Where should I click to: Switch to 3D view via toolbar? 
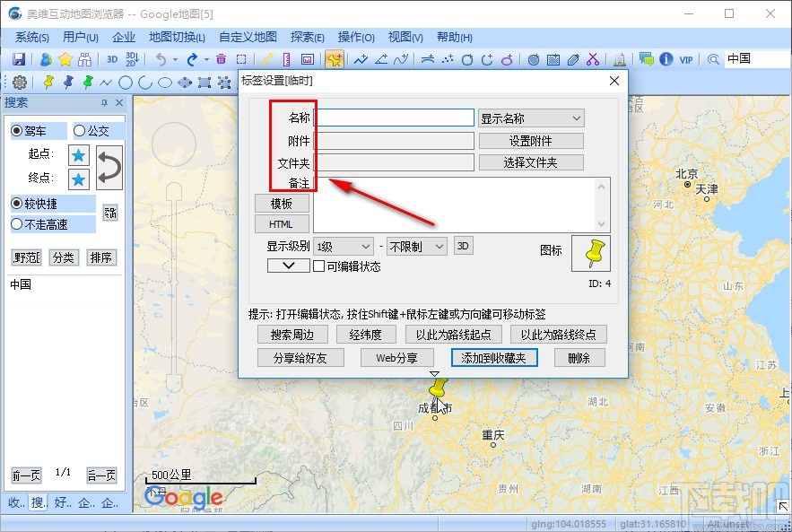point(112,59)
